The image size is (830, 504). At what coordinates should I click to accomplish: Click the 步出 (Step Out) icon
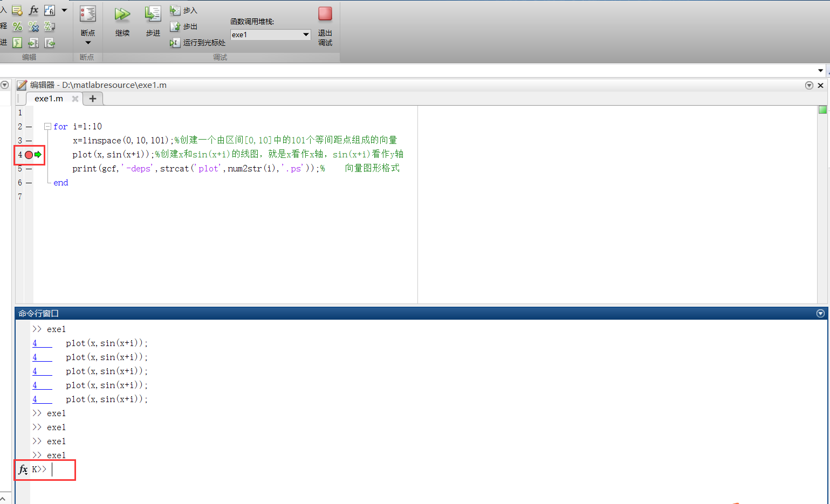(175, 26)
